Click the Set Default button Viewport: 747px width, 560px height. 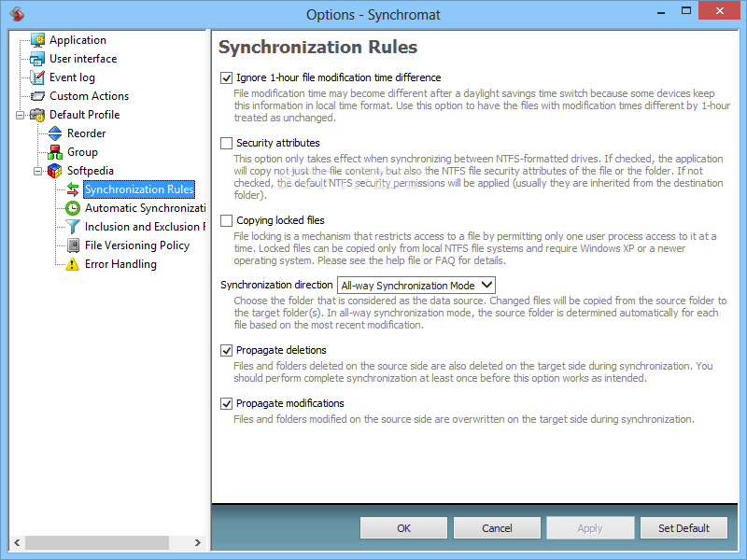tap(684, 528)
